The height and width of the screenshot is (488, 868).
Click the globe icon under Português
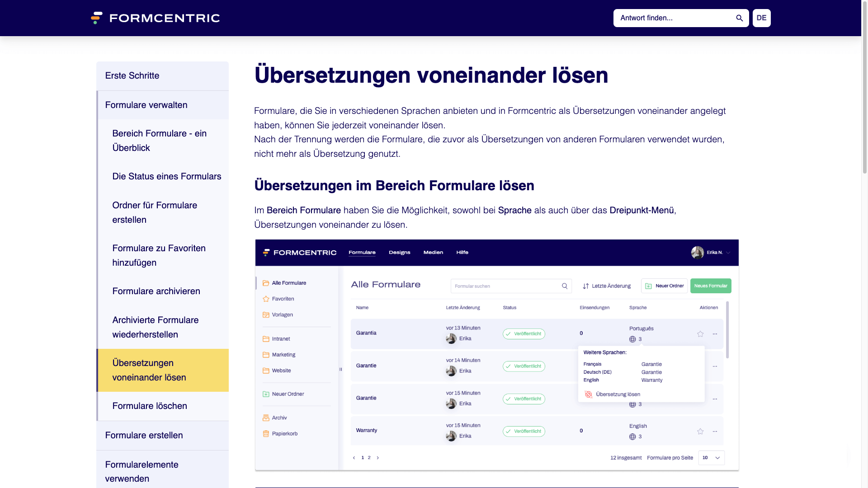pyautogui.click(x=632, y=339)
